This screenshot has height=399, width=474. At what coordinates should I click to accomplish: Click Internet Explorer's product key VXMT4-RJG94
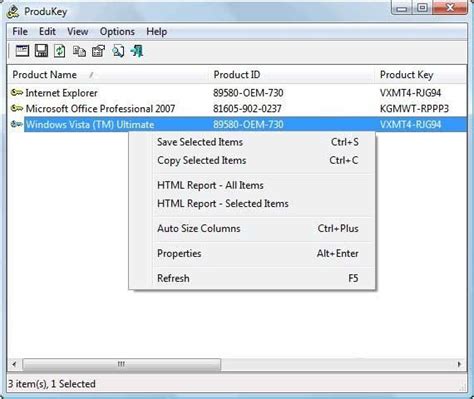pyautogui.click(x=410, y=93)
